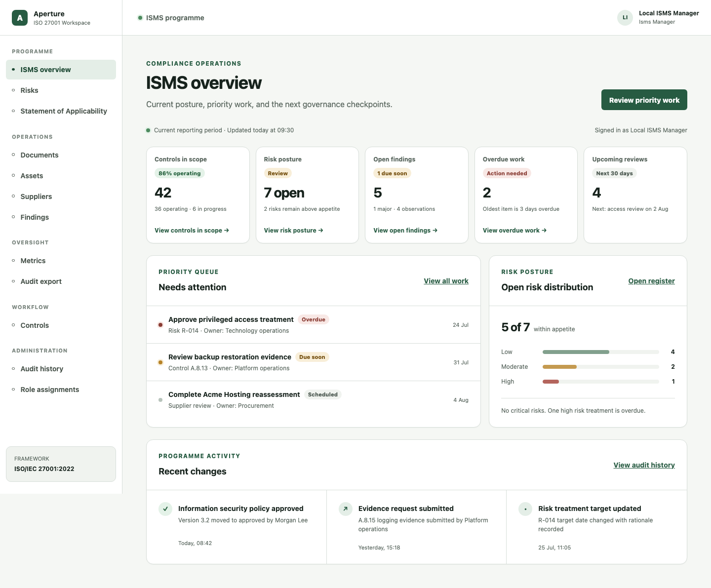Click the 1 due soon badge
Viewport: 711px width, 588px height.
392,173
